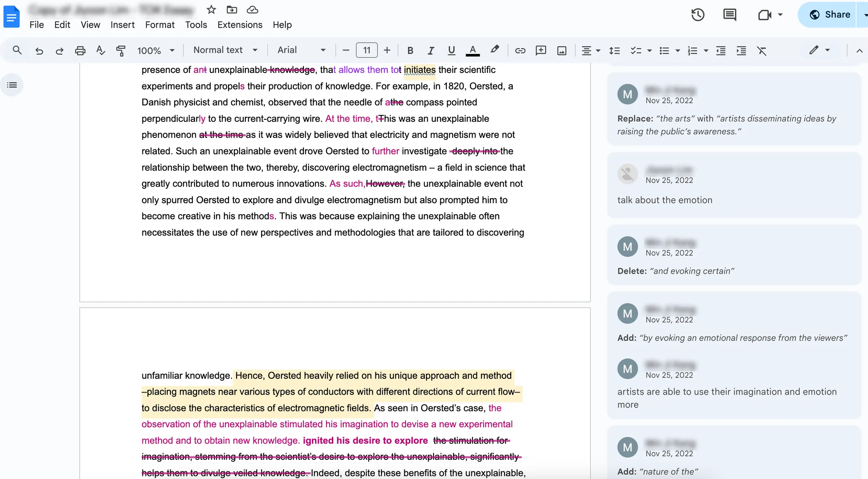Show the document outline sidebar icon
This screenshot has height=479, width=868.
[x=12, y=85]
